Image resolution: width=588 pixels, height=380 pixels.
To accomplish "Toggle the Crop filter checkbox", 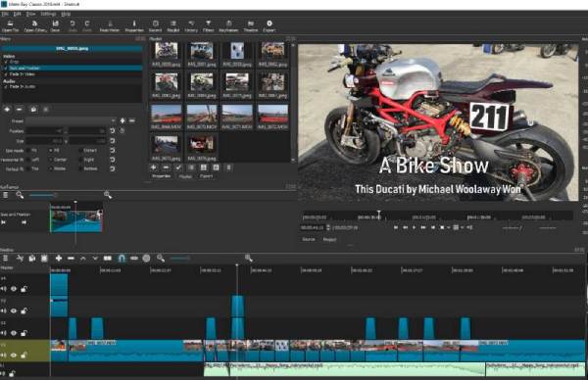I will (x=6, y=62).
